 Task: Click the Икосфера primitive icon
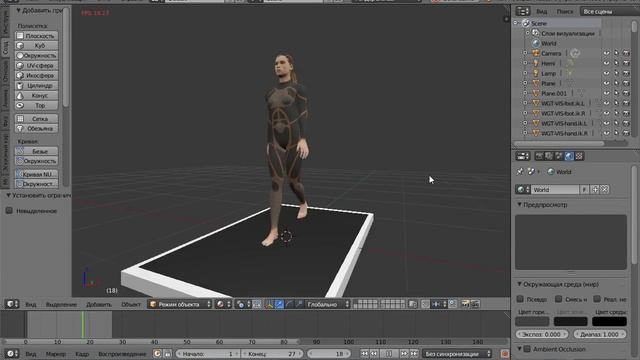[20, 76]
